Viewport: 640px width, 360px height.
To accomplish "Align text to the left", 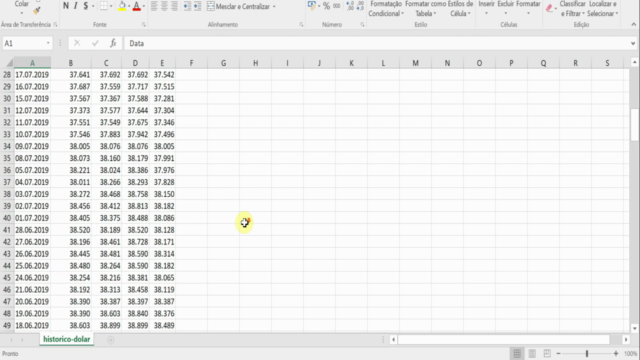I will [154, 6].
